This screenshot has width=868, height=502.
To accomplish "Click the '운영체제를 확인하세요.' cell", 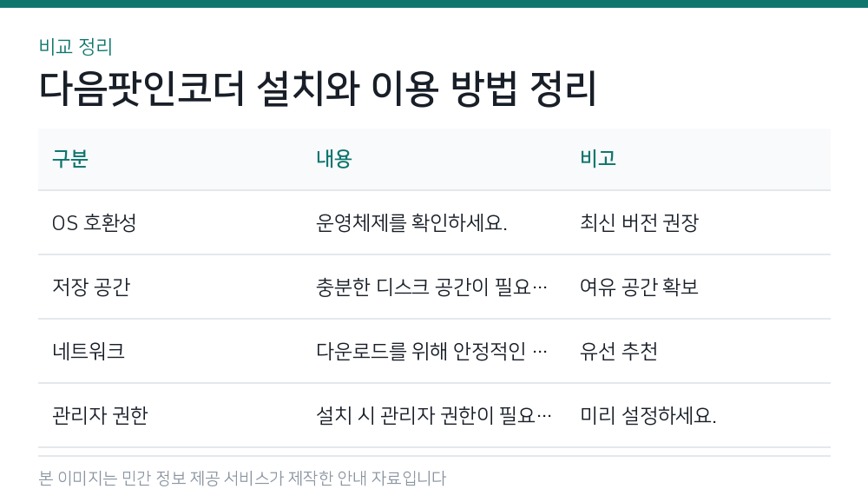I will (411, 222).
